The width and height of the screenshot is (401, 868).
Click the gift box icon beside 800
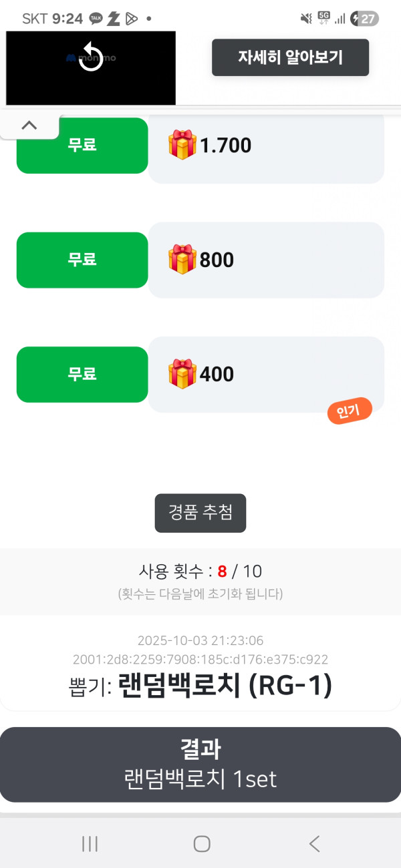click(x=182, y=259)
